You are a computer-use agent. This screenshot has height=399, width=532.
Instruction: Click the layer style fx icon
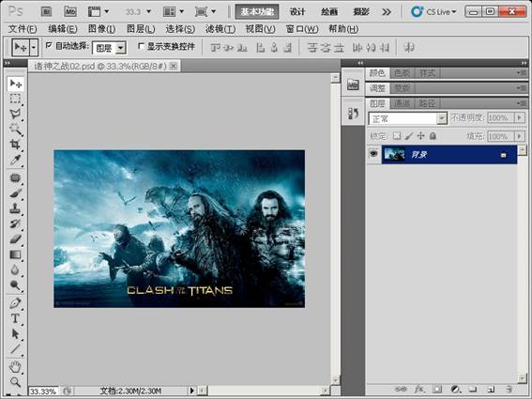pyautogui.click(x=419, y=389)
